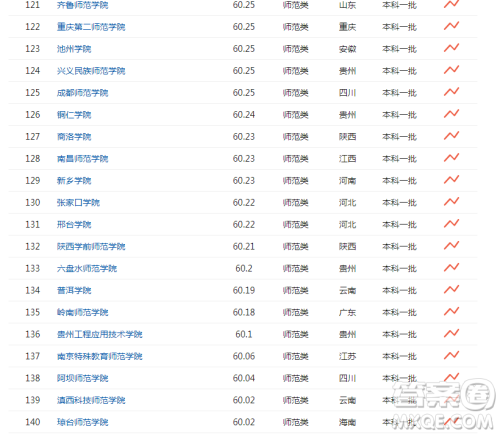Click the trend icon beside 铜仁学院
The image size is (500, 435).
click(x=451, y=114)
